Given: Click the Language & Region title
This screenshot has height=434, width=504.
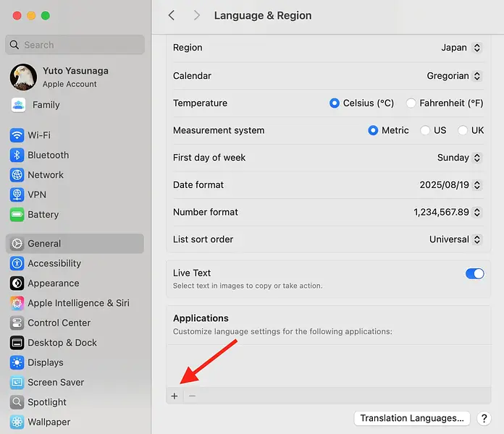Looking at the screenshot, I should pyautogui.click(x=263, y=15).
